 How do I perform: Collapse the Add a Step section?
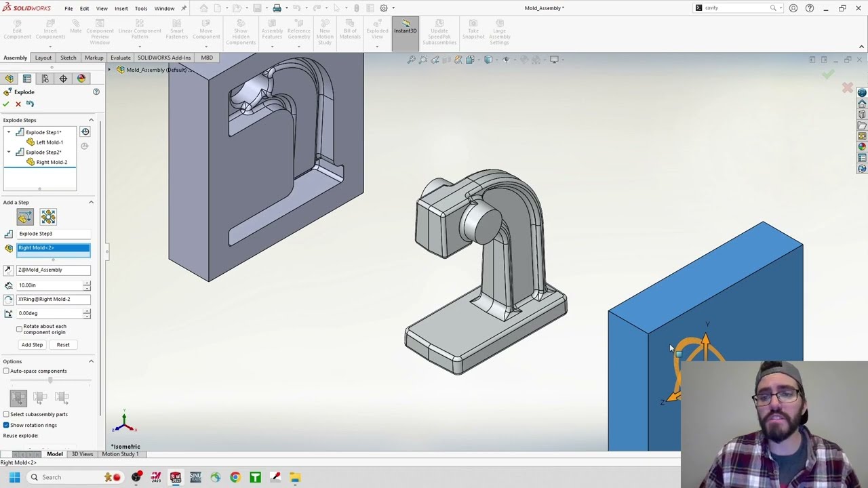coord(91,202)
